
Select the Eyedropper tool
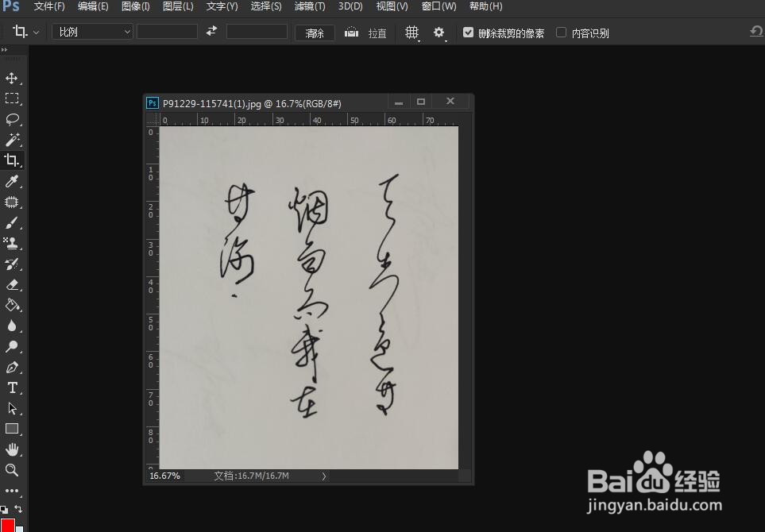click(12, 181)
